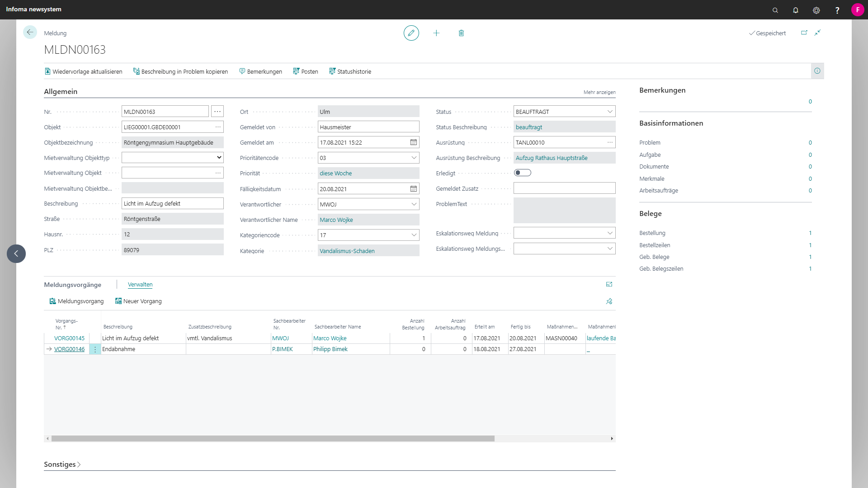Expand the Status dropdown BEAUFTRAGT
Viewport: 868px width, 488px height.
(x=609, y=112)
